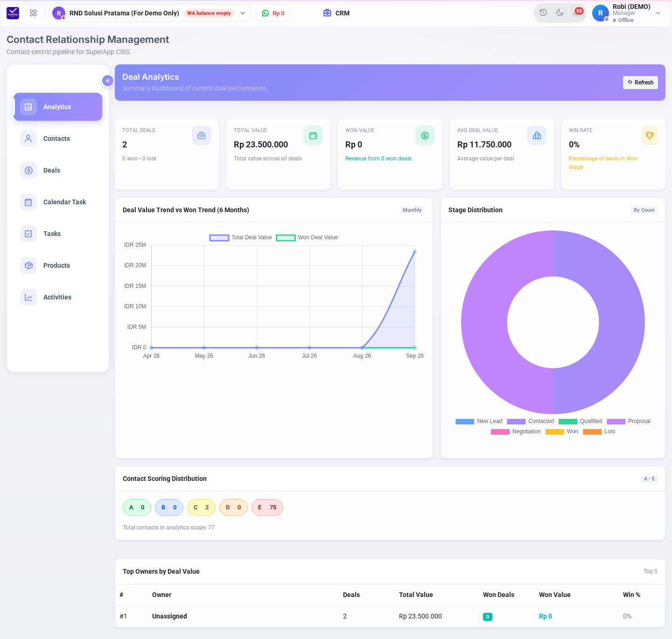Click the Tasks checkbox icon
The image size is (672, 639).
pos(28,234)
